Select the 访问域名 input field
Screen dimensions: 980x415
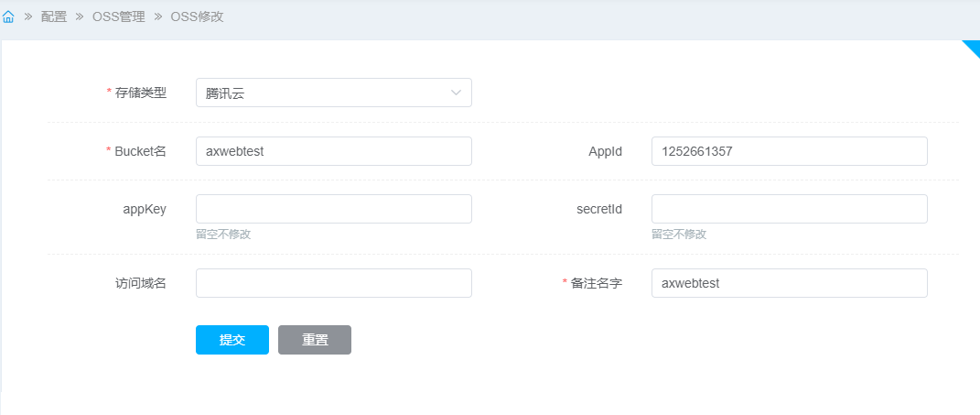tap(334, 283)
